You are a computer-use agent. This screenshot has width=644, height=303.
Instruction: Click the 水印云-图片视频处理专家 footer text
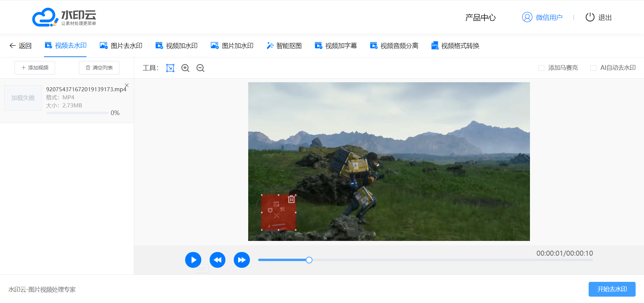coord(42,290)
